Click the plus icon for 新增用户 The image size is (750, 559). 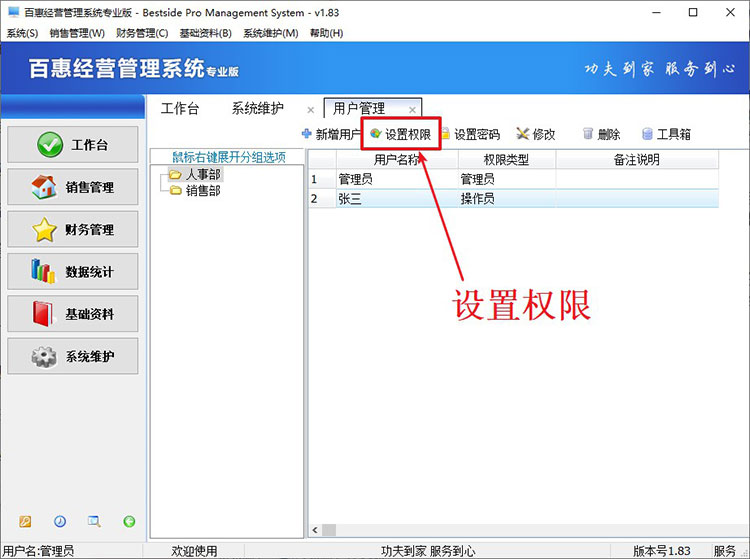[x=307, y=134]
